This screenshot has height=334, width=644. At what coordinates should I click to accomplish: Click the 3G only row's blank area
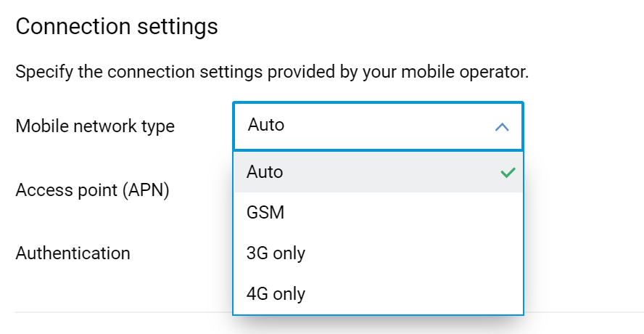421,253
